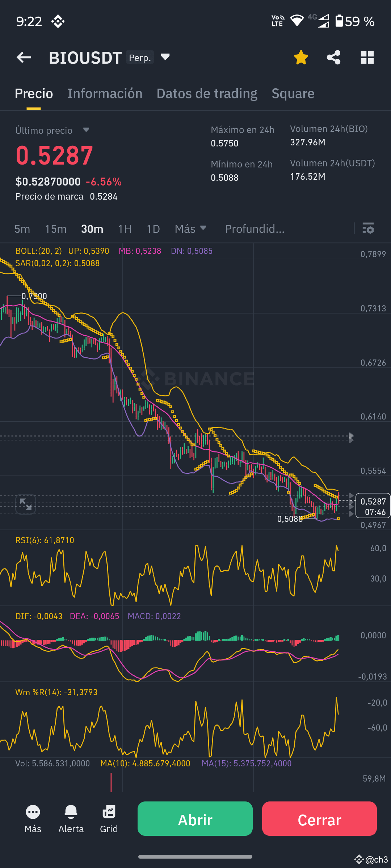Tap the DIF MACD indicator label
This screenshot has width=391, height=868.
[x=39, y=616]
